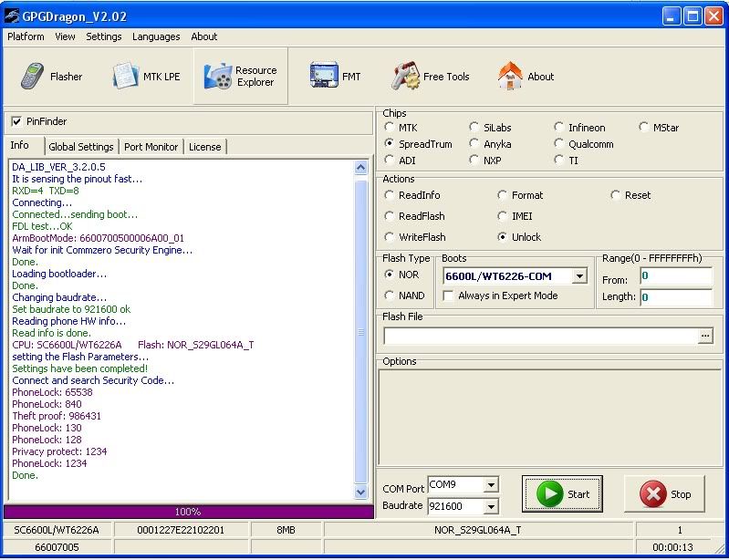Open the Languages menu
729x560 pixels.
[x=156, y=36]
